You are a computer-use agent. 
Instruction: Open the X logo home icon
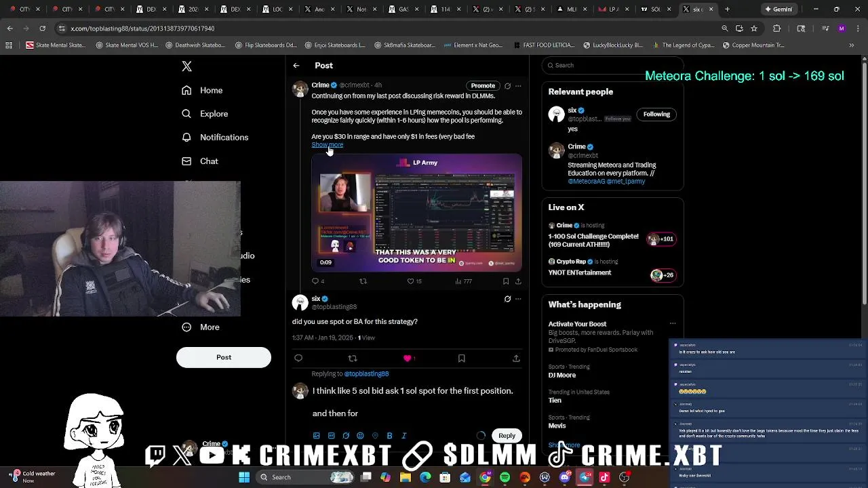(186, 66)
